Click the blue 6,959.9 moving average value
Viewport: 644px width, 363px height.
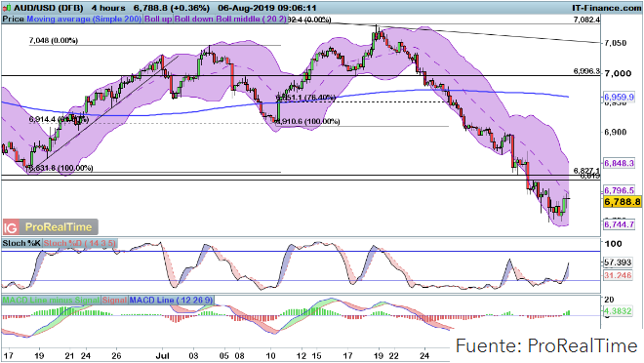[x=619, y=98]
